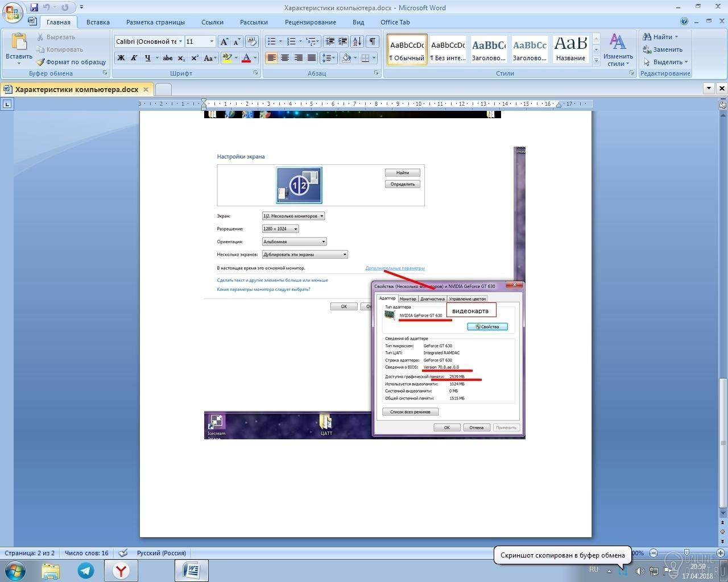
Task: Clear formatting with the eraser icon
Action: click(252, 41)
